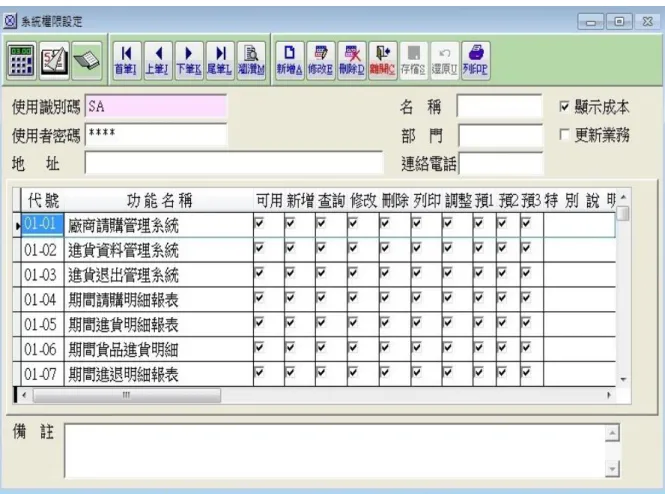Click the open book icon
Screen dimensions: 665x494
click(x=87, y=61)
